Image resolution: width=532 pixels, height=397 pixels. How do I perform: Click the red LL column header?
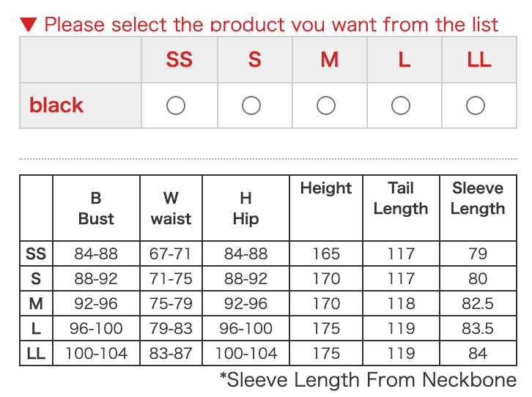[479, 59]
